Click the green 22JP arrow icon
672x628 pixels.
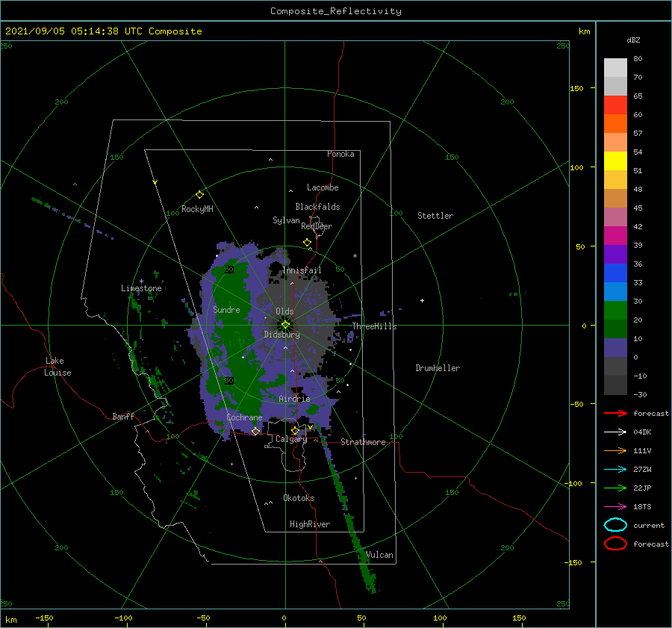[x=615, y=488]
